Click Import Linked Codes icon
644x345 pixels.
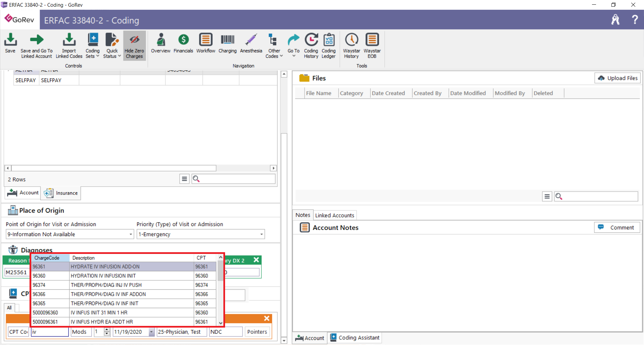tap(69, 46)
